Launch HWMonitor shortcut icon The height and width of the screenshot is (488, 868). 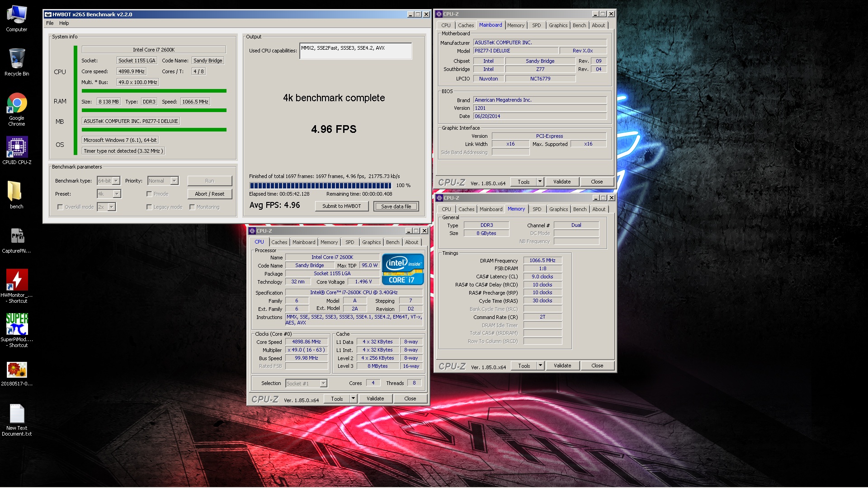pos(17,286)
